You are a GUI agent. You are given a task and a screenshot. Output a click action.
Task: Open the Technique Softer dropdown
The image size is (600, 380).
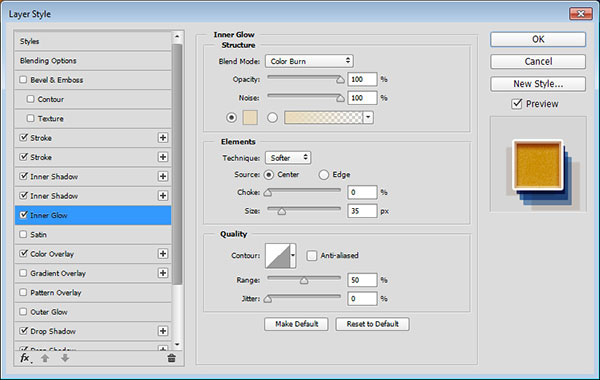coord(288,158)
